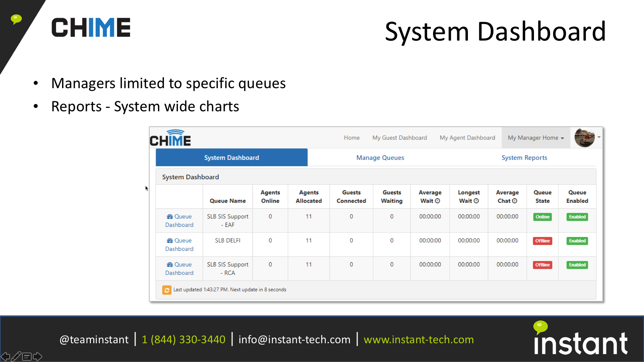Open the slideshow slide menu icon
This screenshot has height=362, width=644.
pyautogui.click(x=27, y=356)
